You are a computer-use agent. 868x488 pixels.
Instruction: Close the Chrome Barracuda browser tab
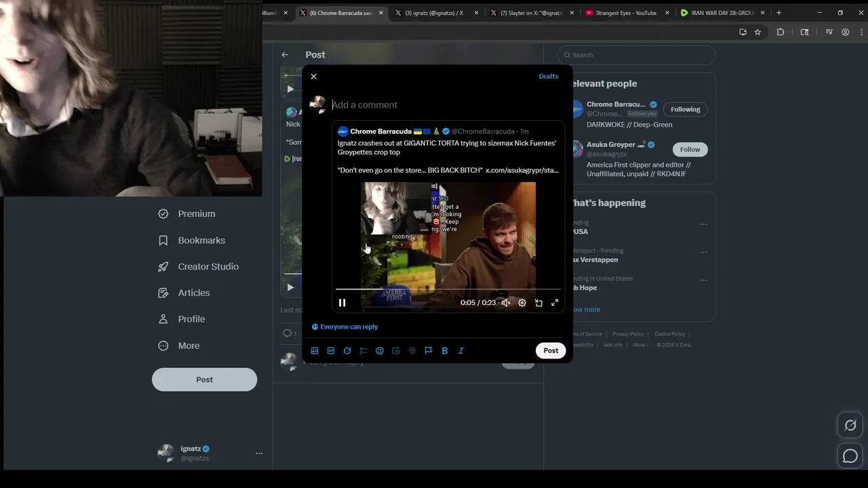[x=381, y=13]
